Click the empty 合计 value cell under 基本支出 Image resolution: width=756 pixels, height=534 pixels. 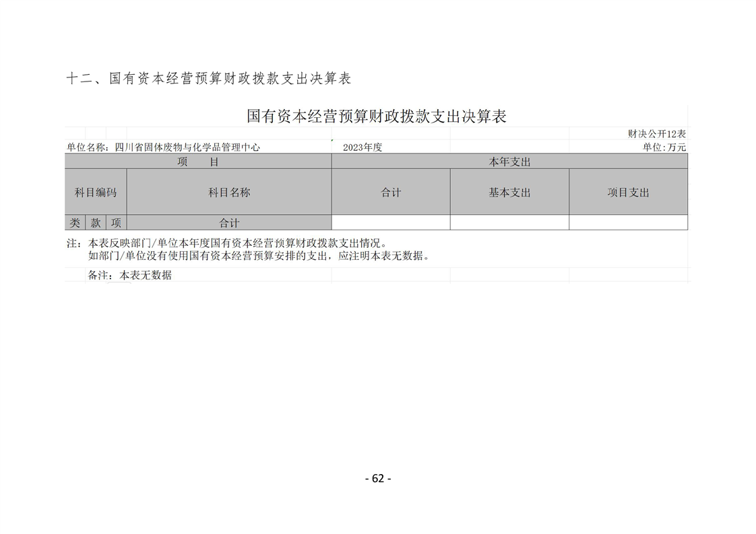(509, 223)
